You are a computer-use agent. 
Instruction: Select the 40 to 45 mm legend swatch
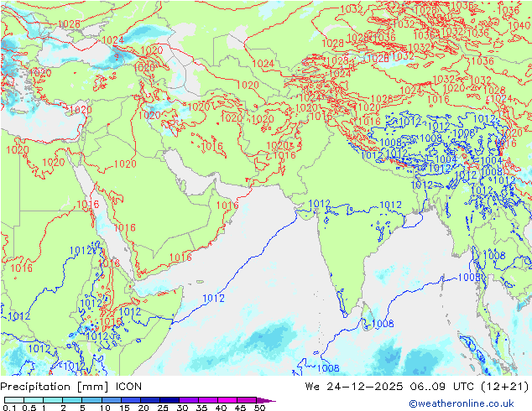tap(227, 400)
